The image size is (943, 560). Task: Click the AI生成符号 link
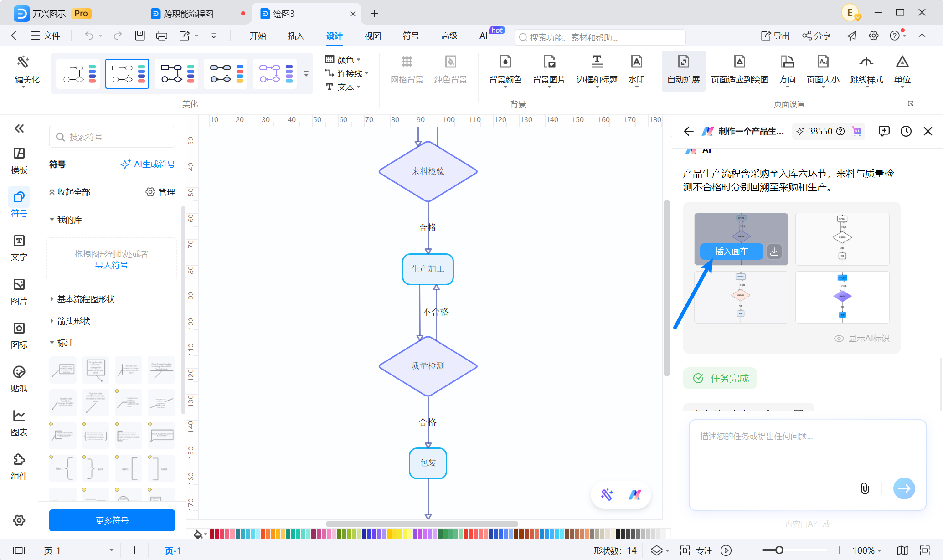(x=148, y=164)
